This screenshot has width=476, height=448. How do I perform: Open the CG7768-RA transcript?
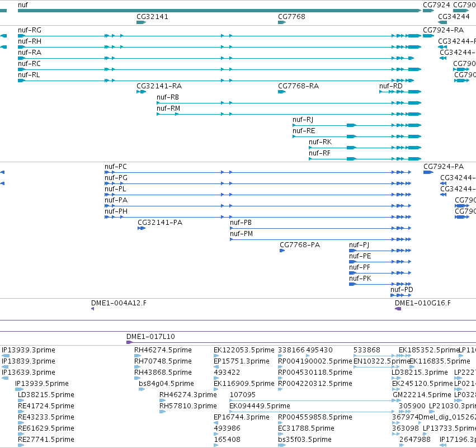282,92
